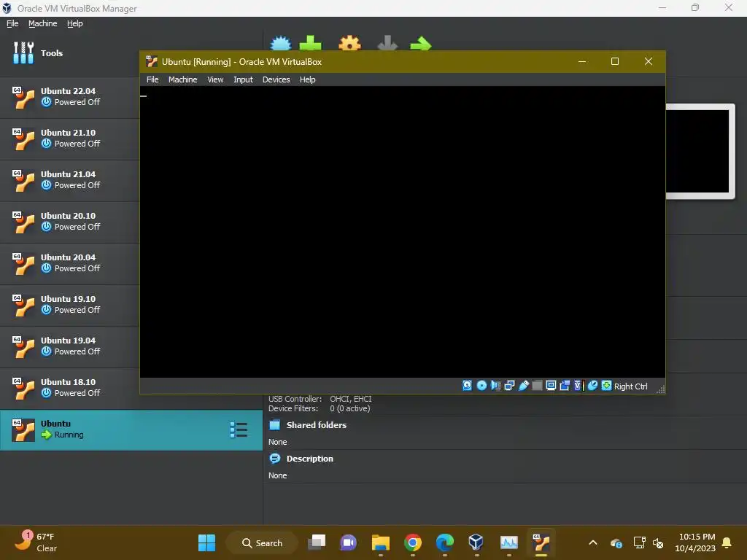The image size is (747, 560).
Task: Select Ubuntu 18.10 virtual machine
Action: [x=69, y=388]
